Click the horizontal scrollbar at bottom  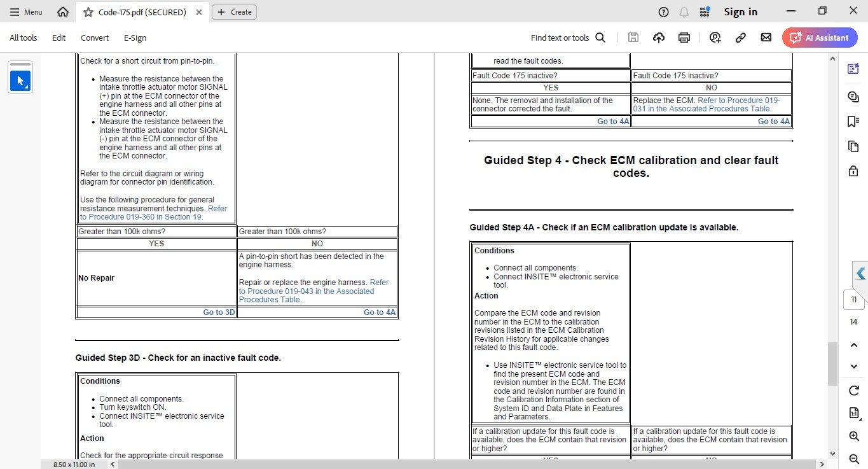[x=467, y=464]
